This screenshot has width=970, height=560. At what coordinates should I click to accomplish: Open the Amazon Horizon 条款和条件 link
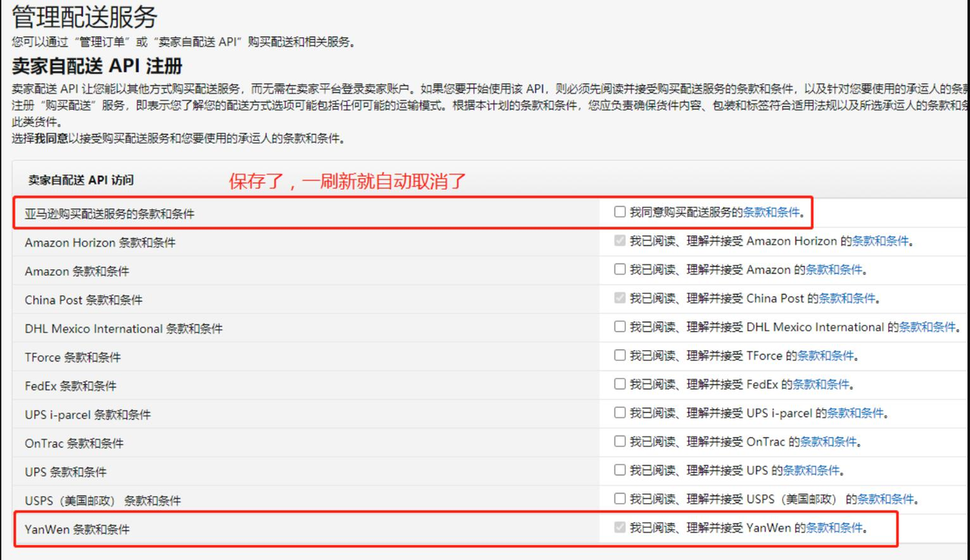(x=881, y=241)
